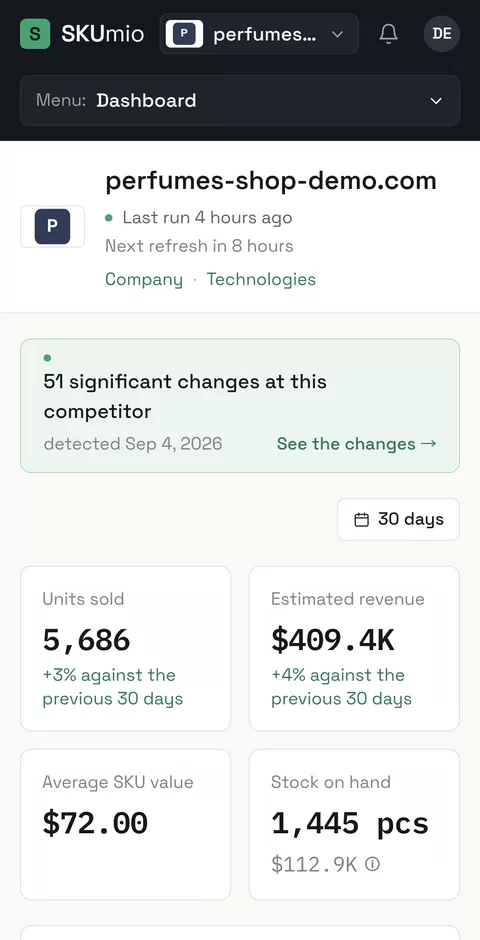480x940 pixels.
Task: Click the P store icon in header selector
Action: click(184, 34)
